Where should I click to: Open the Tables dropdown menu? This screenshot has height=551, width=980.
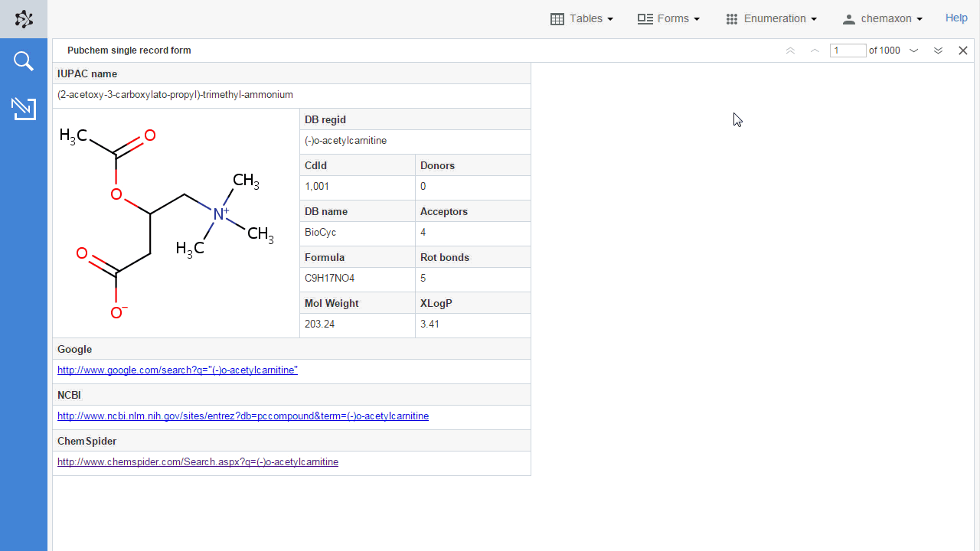coord(582,18)
